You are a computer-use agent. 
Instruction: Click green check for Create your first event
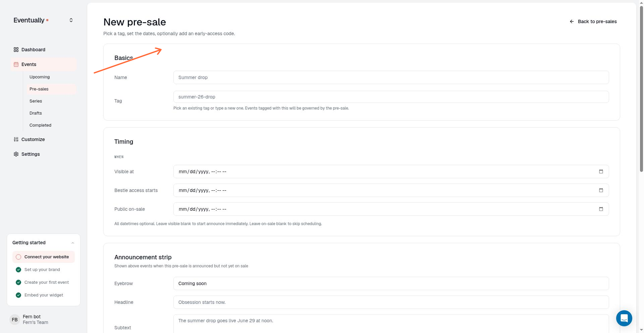[18, 282]
